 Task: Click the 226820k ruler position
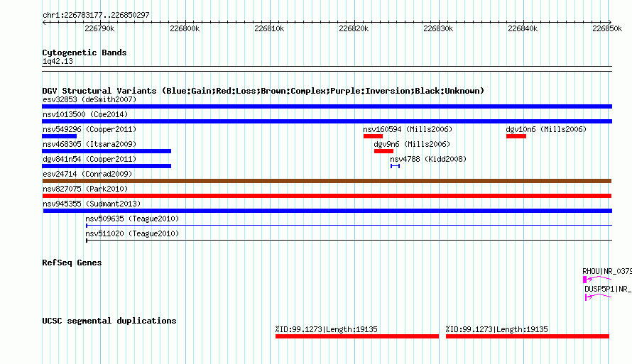[354, 28]
